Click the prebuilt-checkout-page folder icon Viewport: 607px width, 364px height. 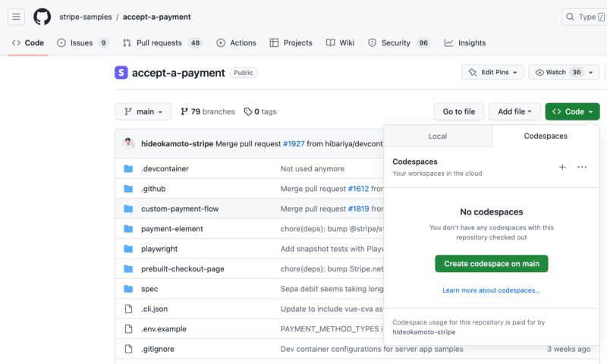[128, 269]
